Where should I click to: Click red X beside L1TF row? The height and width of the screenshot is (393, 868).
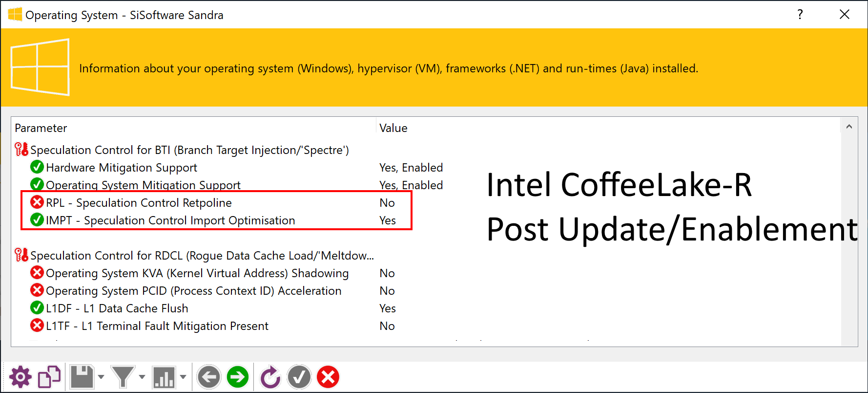pos(37,326)
